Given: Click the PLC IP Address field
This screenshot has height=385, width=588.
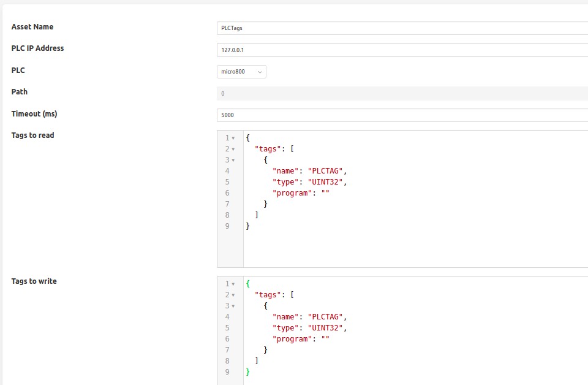Looking at the screenshot, I should [402, 50].
